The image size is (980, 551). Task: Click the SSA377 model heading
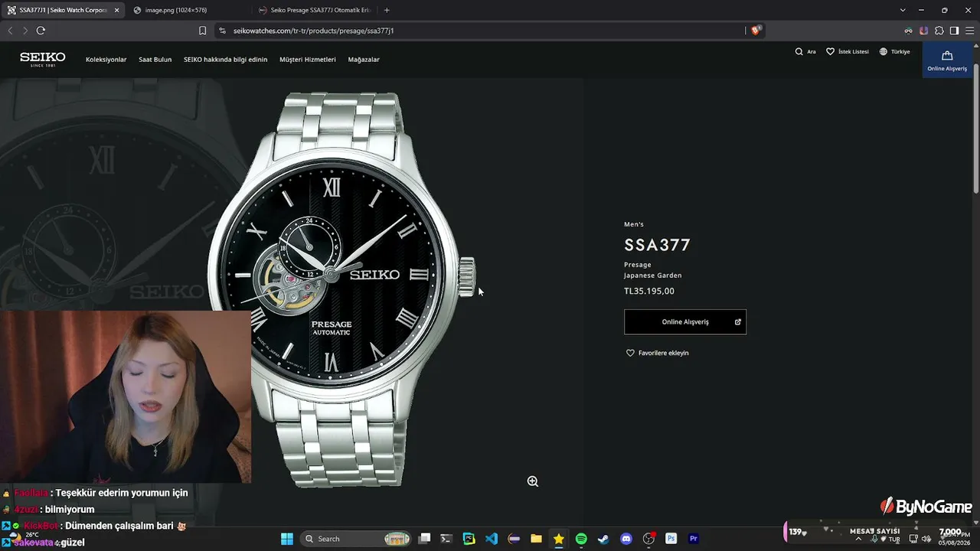click(x=658, y=245)
